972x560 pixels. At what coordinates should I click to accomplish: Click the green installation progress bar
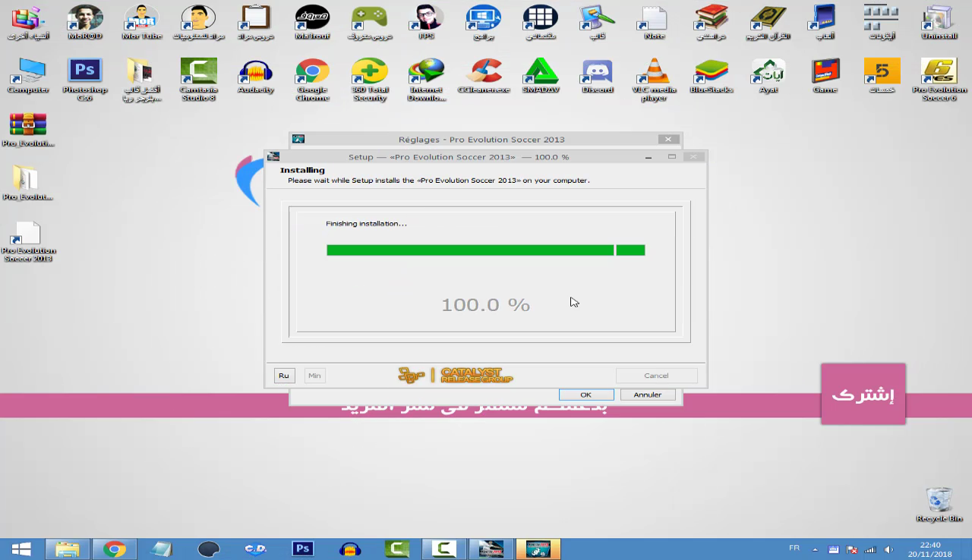coord(486,250)
